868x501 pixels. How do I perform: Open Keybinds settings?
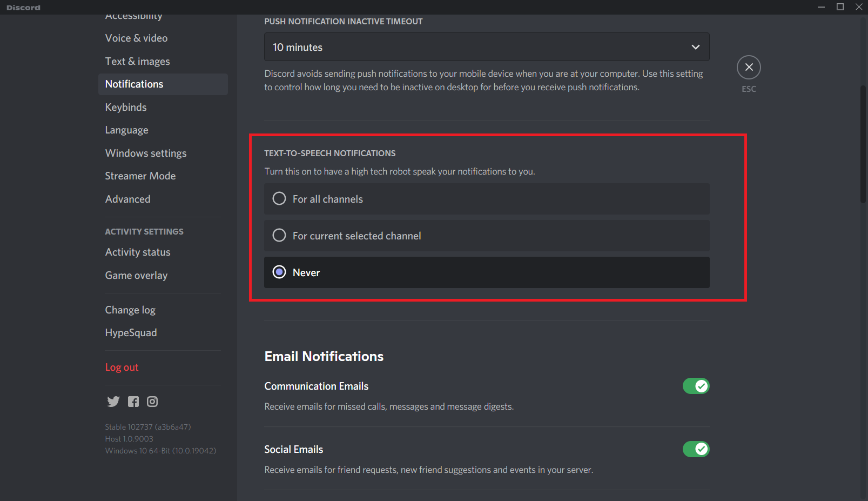[125, 107]
